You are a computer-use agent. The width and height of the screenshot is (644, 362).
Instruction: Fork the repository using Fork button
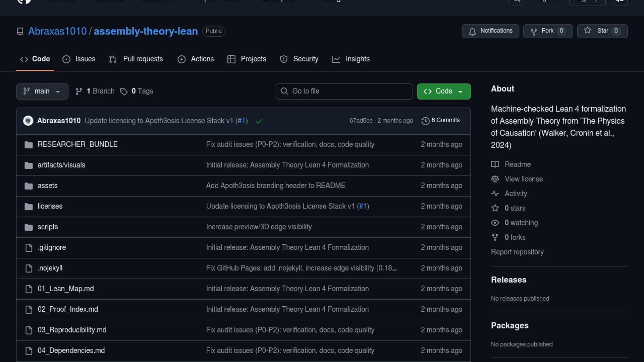pyautogui.click(x=547, y=31)
